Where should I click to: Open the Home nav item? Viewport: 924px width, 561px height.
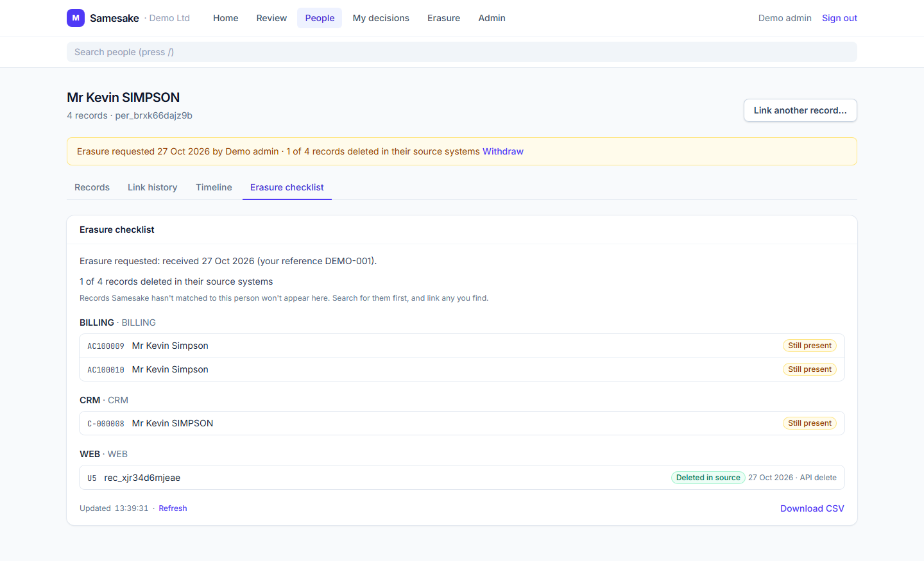click(226, 18)
